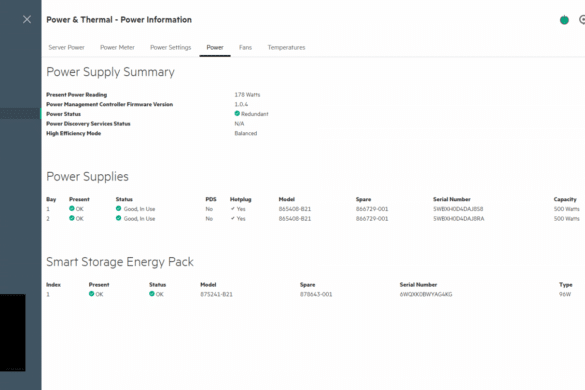Close the navigation panel with X icon
Viewport: 585px width, 390px height.
(x=27, y=19)
